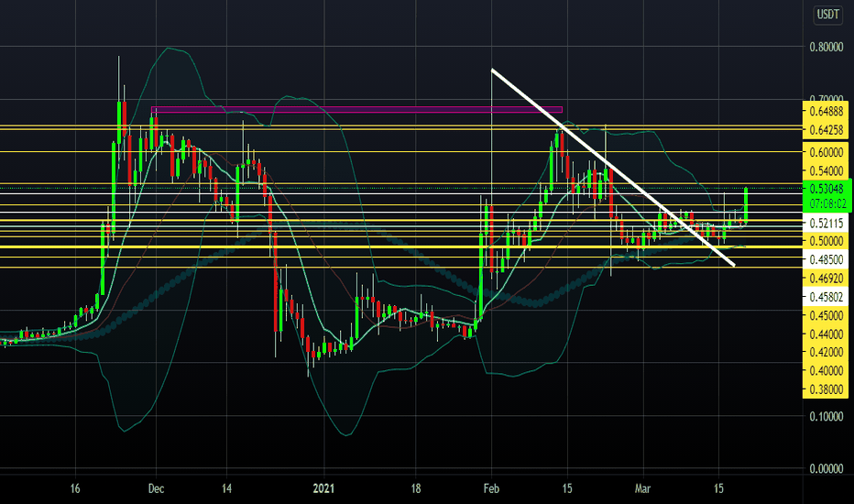Viewport: 854px width, 504px height.
Task: Click the 15 date label following Mar
Action: click(x=718, y=488)
